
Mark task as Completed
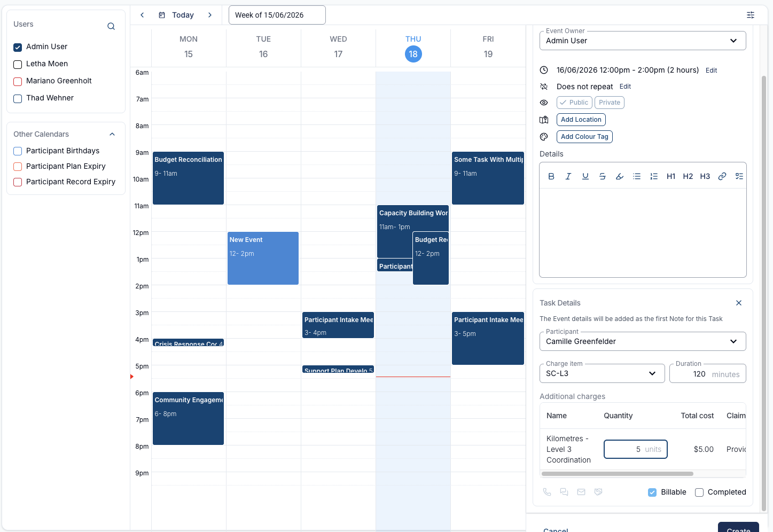pos(699,492)
